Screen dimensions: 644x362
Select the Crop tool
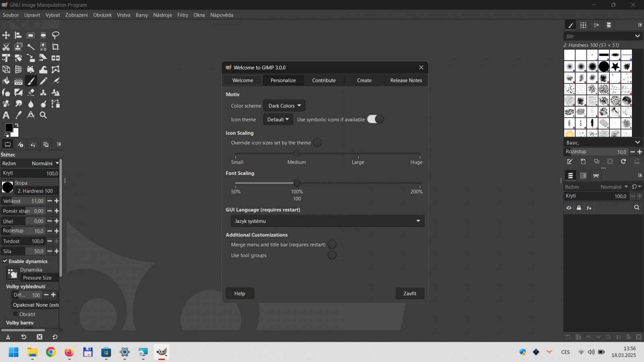(x=56, y=47)
